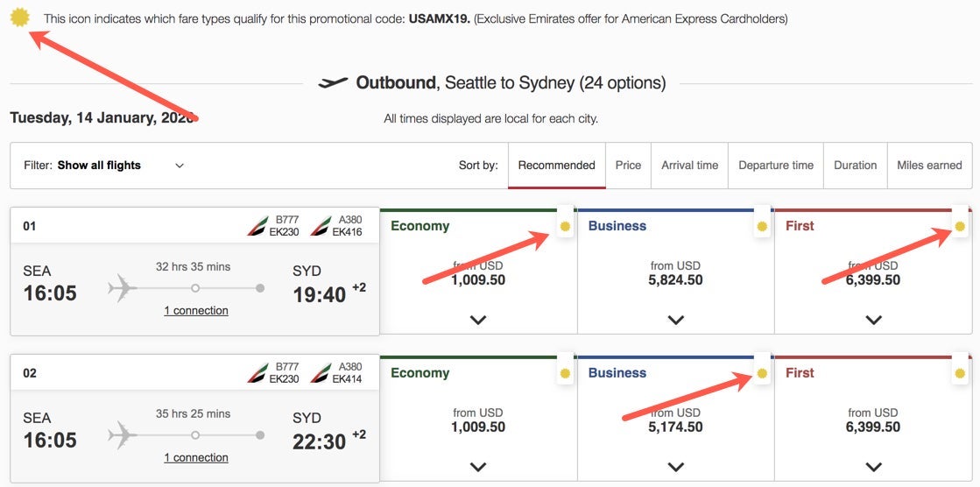This screenshot has width=980, height=487.
Task: Click promo icon on flight 02 Economy fare
Action: [x=565, y=374]
